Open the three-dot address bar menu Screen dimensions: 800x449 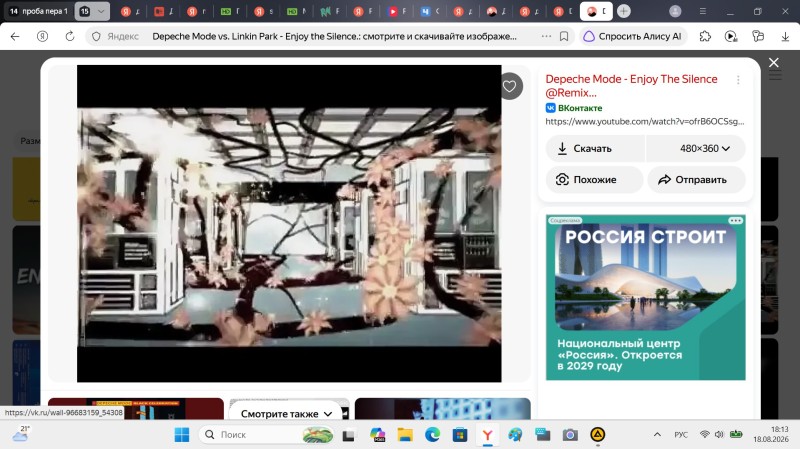[x=546, y=36]
